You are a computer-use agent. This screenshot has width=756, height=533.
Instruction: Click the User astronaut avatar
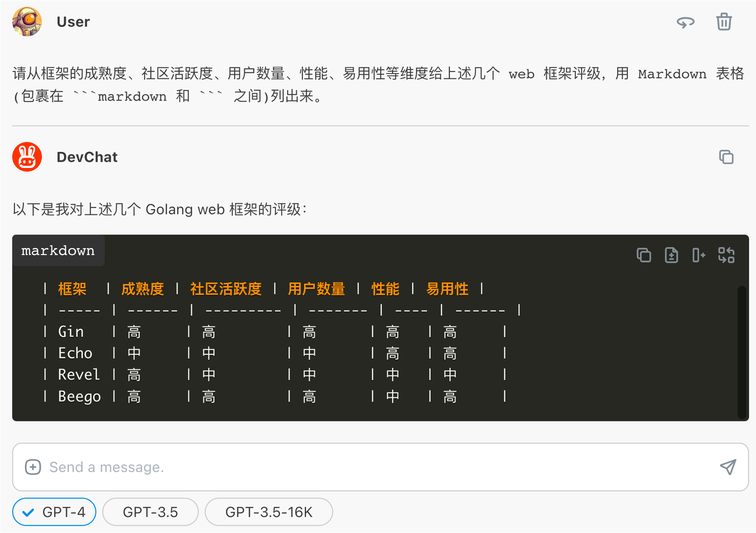(26, 22)
